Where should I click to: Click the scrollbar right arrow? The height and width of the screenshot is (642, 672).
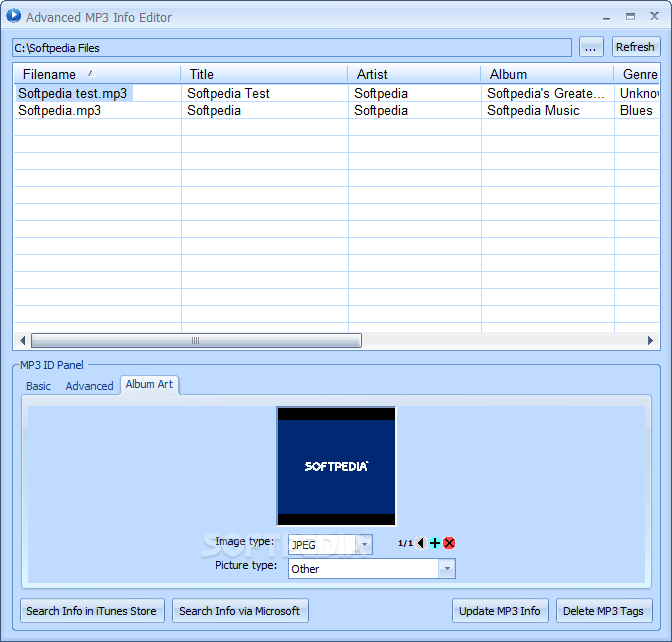pos(651,341)
